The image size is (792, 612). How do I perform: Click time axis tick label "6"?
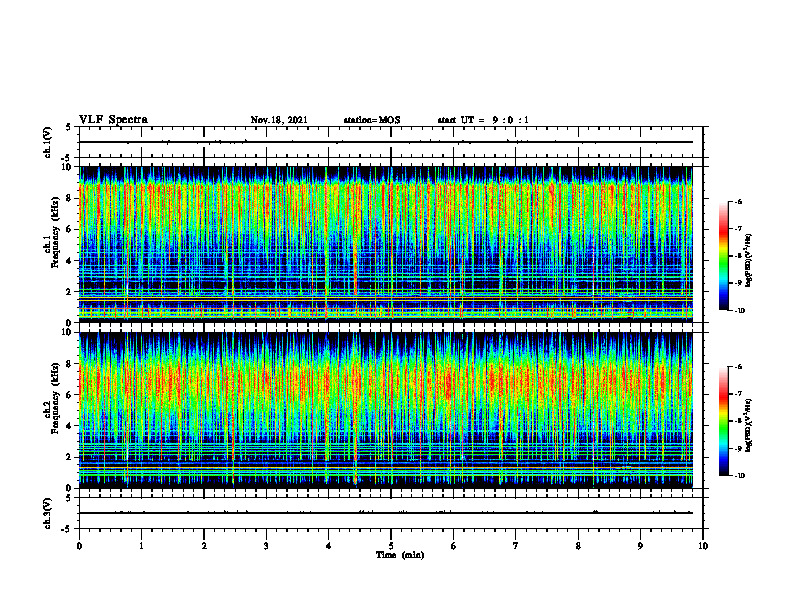(453, 546)
